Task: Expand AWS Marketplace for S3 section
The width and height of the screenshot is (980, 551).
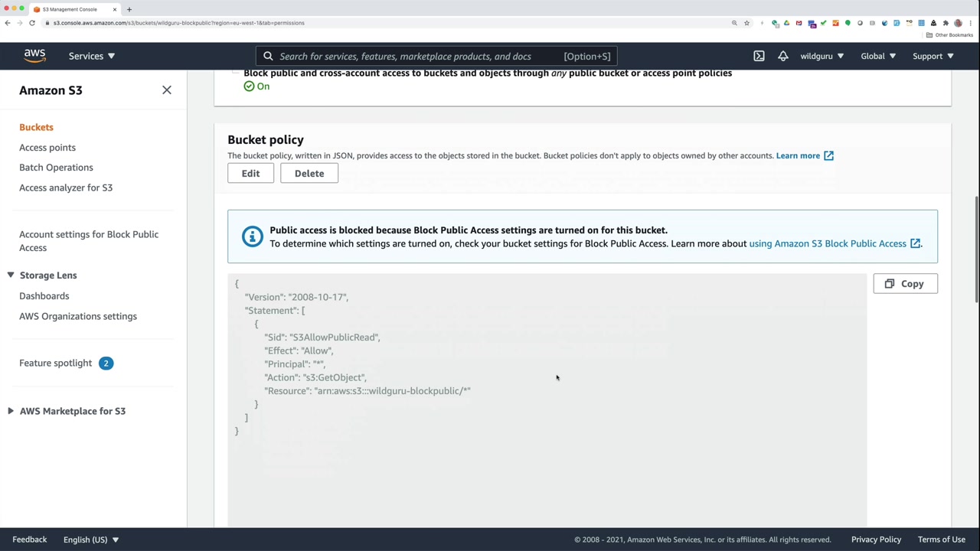Action: coord(11,411)
